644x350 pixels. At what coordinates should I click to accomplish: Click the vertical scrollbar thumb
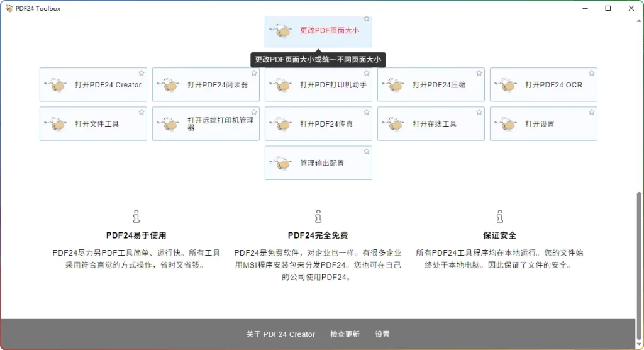tap(640, 265)
